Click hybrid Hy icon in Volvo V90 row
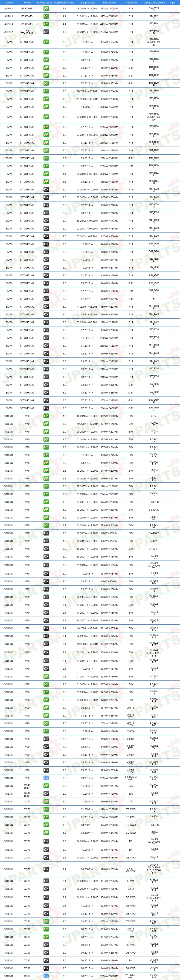Viewport: 180px width, 980px height. pyautogui.click(x=46, y=778)
